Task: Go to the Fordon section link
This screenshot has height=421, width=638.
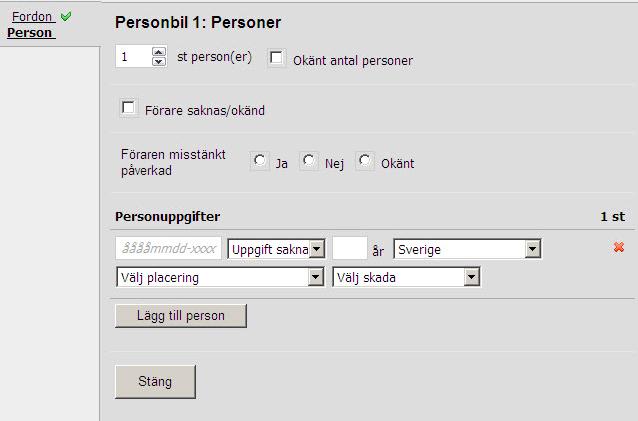Action: click(x=32, y=17)
